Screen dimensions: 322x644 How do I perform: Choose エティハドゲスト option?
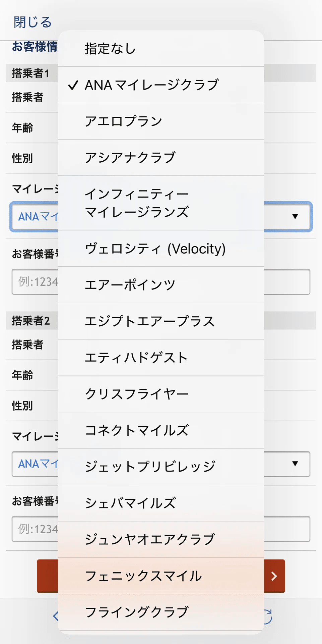(x=161, y=358)
